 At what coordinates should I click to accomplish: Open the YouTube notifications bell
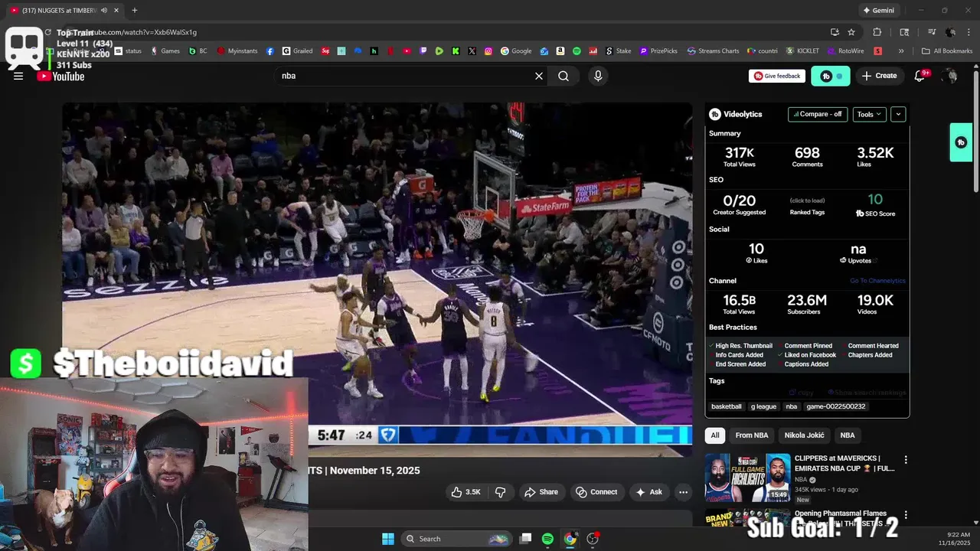[920, 76]
